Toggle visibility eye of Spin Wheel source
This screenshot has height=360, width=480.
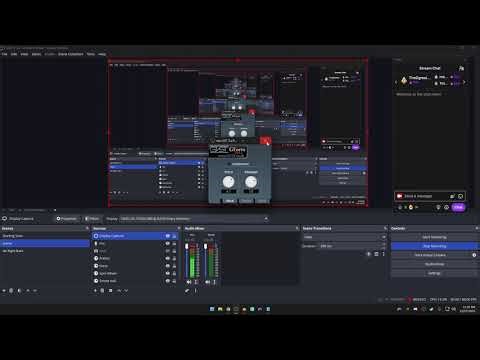168,273
